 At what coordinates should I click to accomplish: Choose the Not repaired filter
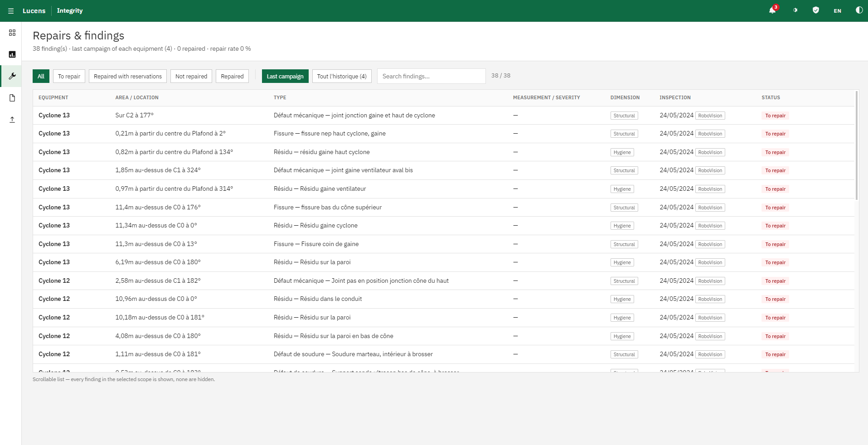coord(191,76)
